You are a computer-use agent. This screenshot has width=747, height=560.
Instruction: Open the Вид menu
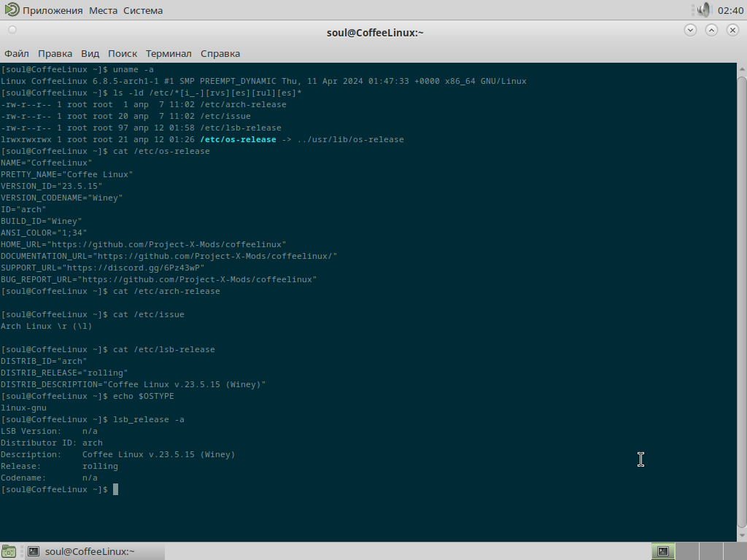[x=90, y=53]
